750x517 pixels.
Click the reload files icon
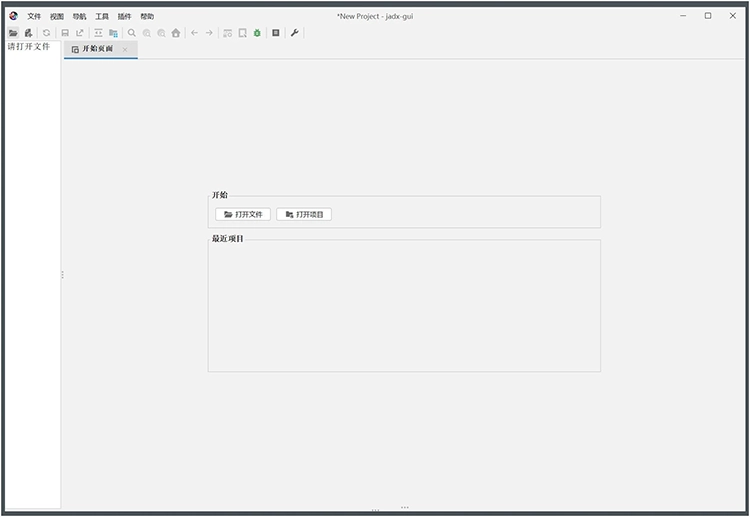click(x=46, y=33)
